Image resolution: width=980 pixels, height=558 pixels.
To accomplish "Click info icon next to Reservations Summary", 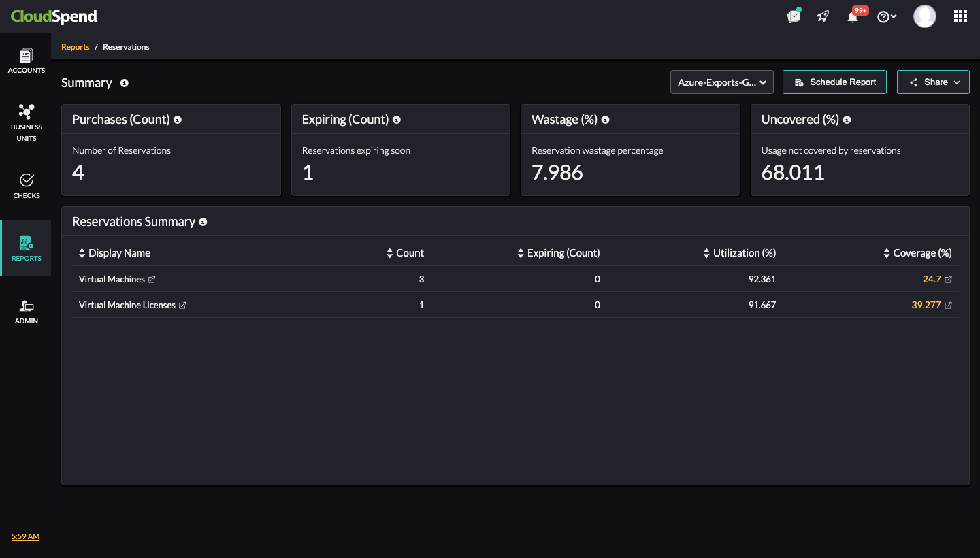I will pyautogui.click(x=203, y=222).
